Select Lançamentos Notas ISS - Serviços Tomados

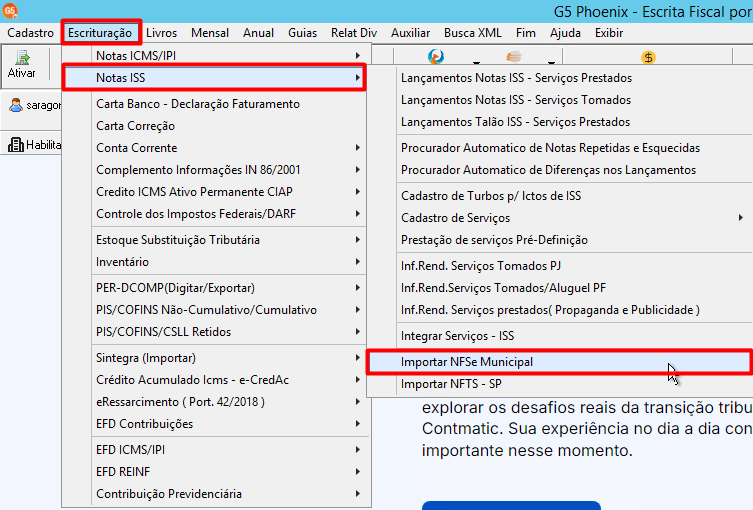(x=560, y=100)
